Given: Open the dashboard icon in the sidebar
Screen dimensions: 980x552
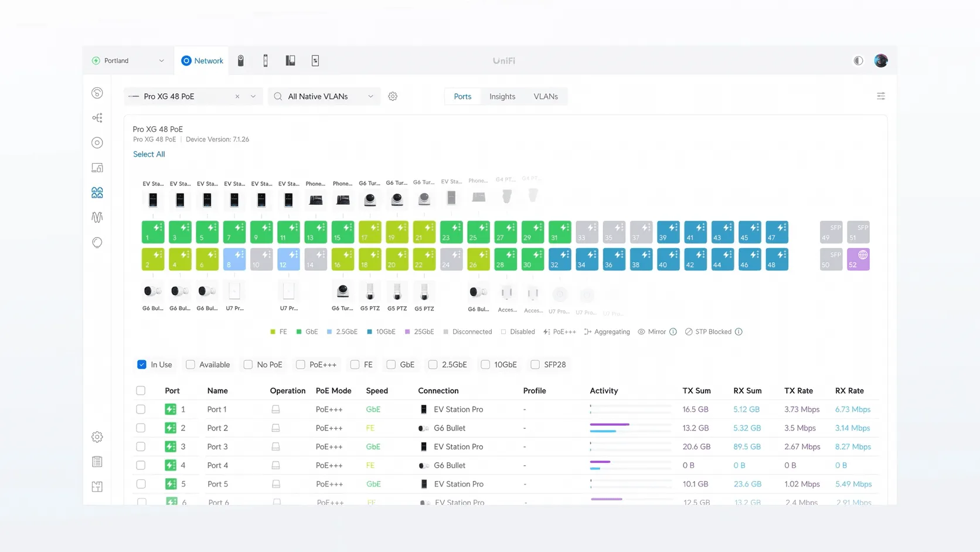Looking at the screenshot, I should pyautogui.click(x=97, y=93).
